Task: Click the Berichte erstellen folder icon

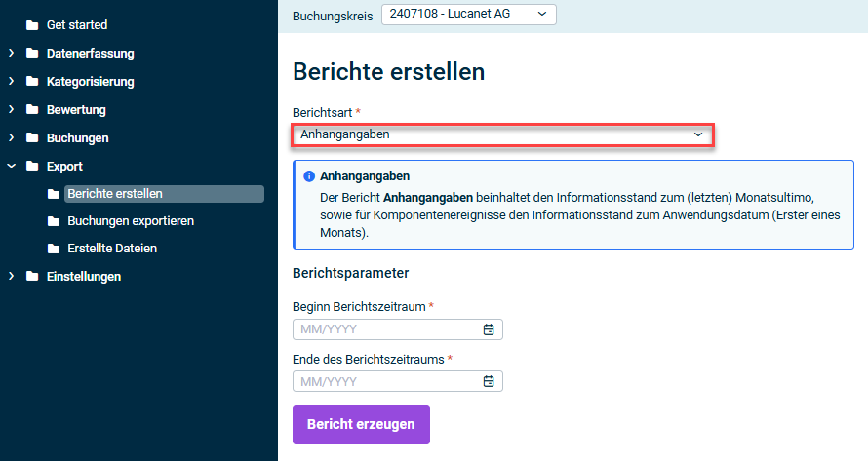Action: 54,194
